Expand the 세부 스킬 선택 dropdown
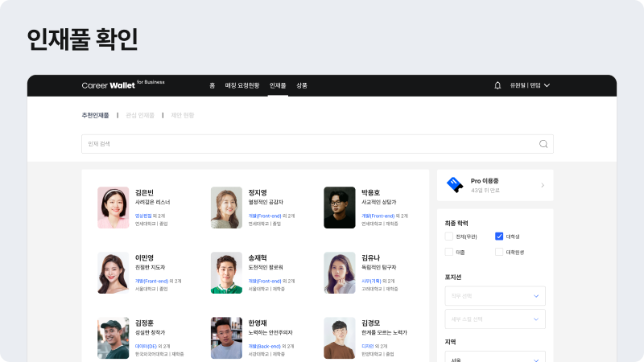644x362 pixels. tap(495, 319)
